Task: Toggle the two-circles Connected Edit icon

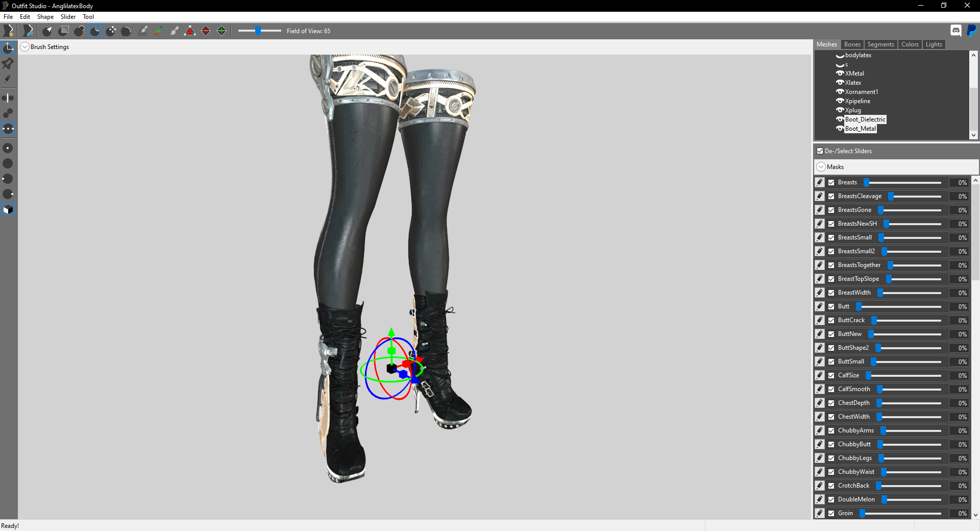Action: (8, 113)
